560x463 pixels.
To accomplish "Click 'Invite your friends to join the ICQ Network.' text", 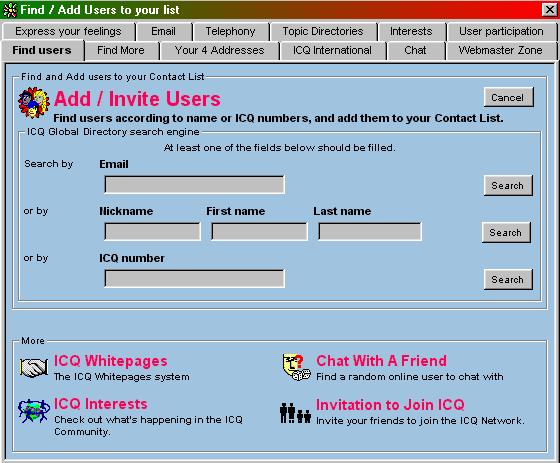I will (x=420, y=421).
